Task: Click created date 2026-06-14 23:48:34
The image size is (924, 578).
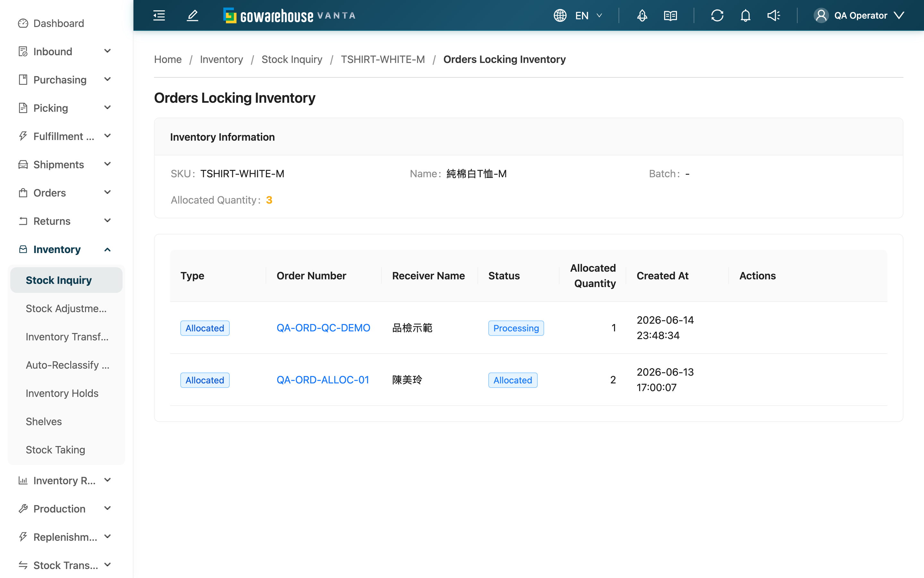Action: 665,328
